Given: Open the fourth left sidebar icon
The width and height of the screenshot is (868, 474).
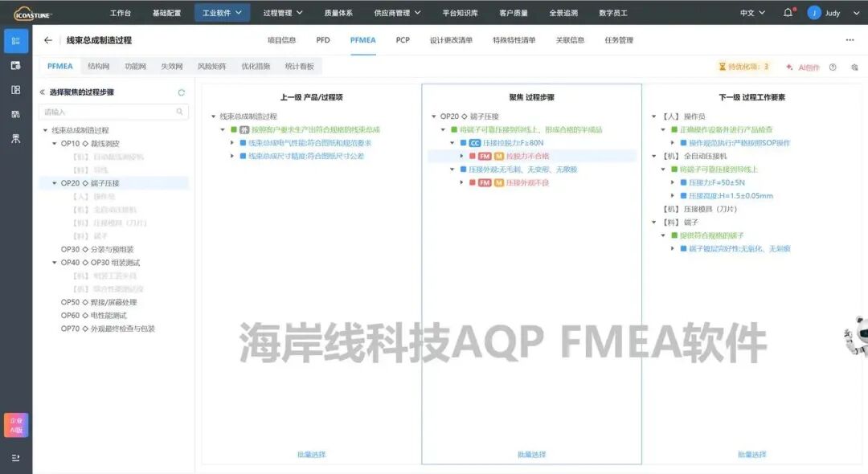Looking at the screenshot, I should click(16, 114).
